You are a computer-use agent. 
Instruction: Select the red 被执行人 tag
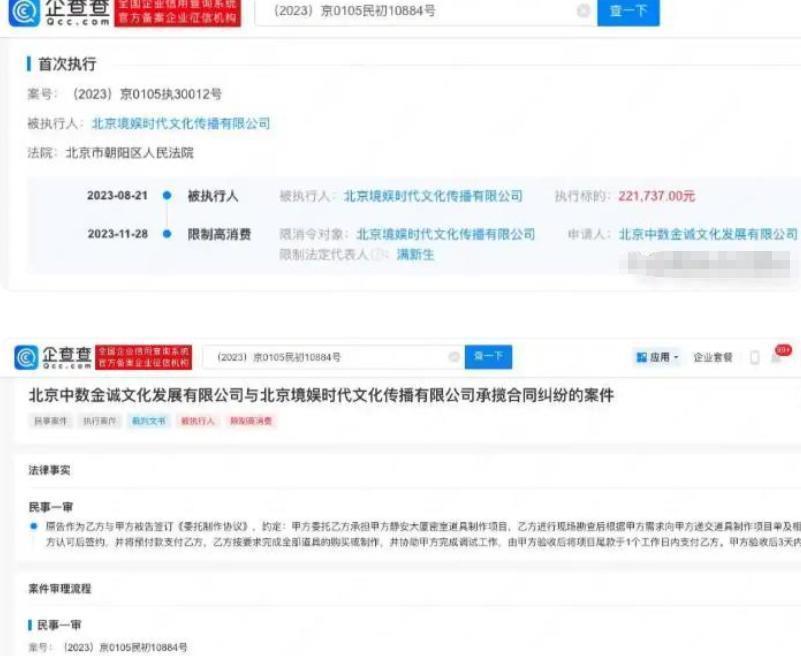tap(197, 422)
